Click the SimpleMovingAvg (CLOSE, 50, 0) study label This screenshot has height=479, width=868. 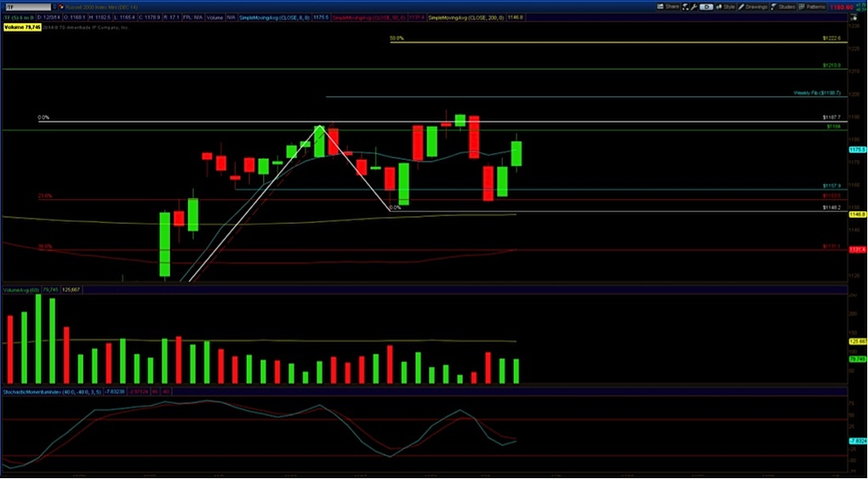(x=368, y=18)
